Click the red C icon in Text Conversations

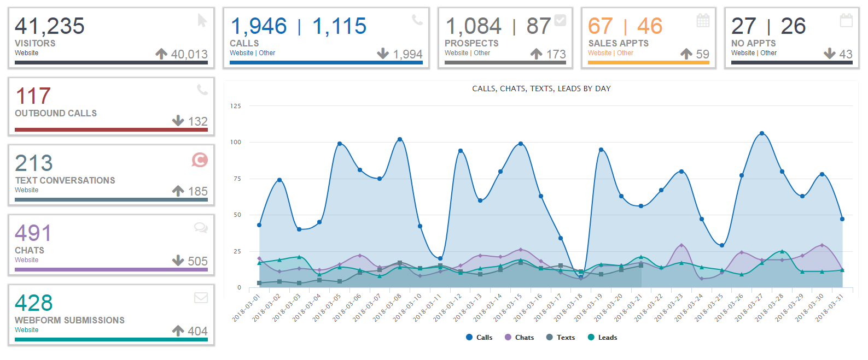200,160
